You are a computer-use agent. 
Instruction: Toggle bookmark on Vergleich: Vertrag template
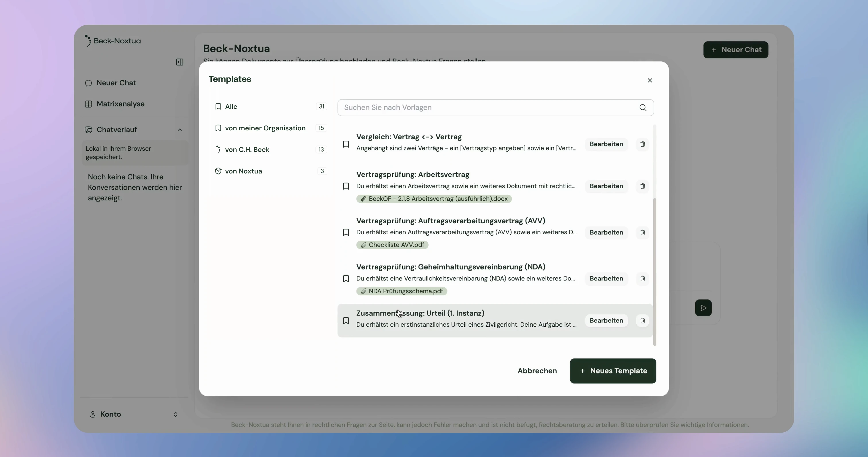pyautogui.click(x=346, y=144)
